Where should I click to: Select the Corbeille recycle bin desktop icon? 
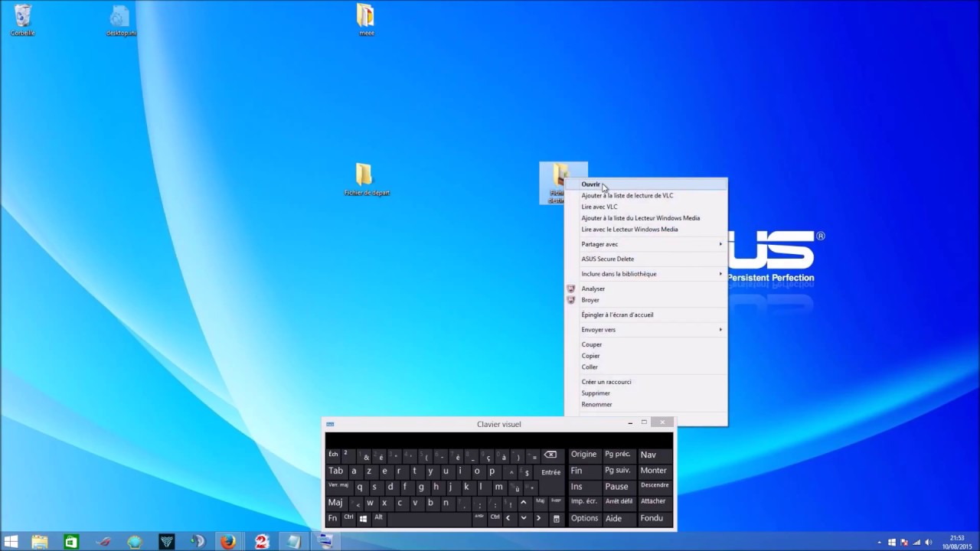click(x=23, y=20)
